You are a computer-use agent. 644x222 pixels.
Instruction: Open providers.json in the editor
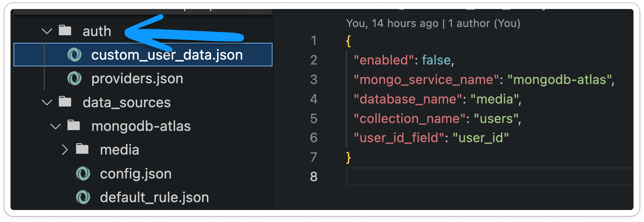[x=137, y=78]
